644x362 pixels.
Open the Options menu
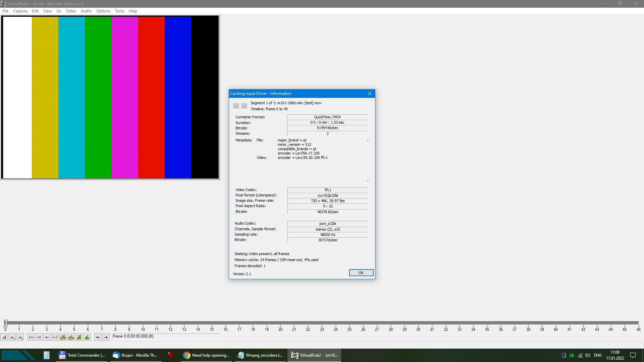click(x=103, y=11)
